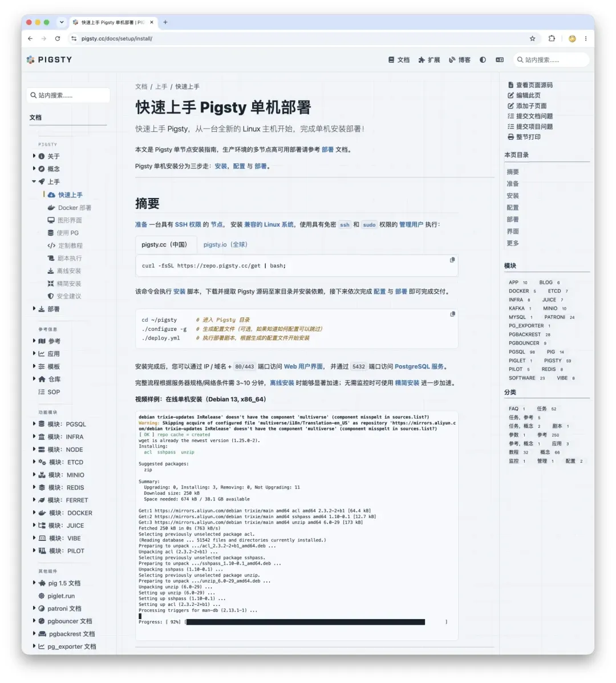Select the pigsty.cc (中国) tab

tap(166, 245)
